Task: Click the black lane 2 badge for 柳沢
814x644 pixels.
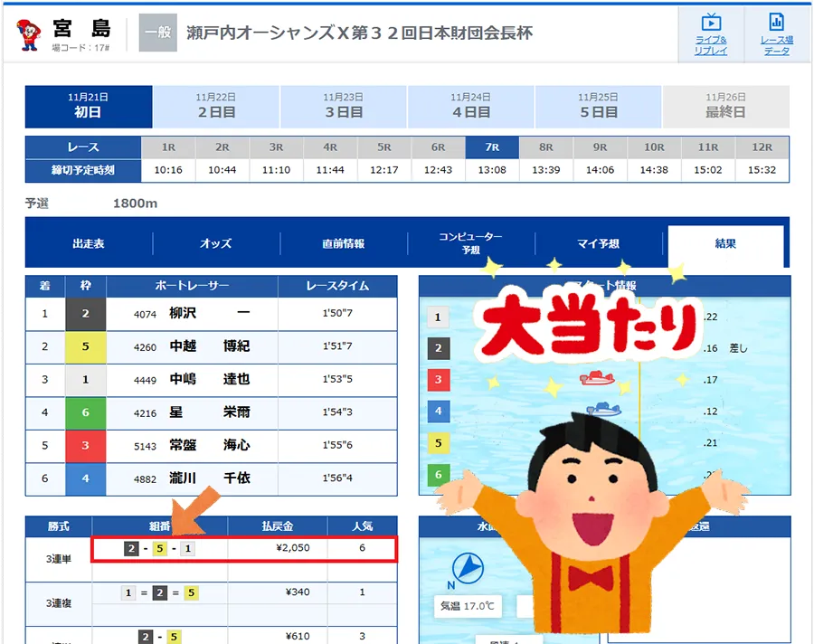Action: (x=85, y=314)
